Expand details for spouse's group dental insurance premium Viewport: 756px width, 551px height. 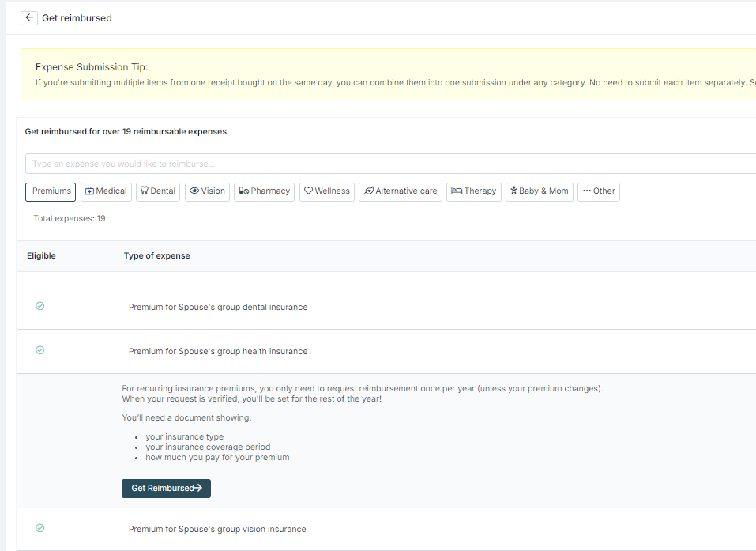tap(219, 306)
